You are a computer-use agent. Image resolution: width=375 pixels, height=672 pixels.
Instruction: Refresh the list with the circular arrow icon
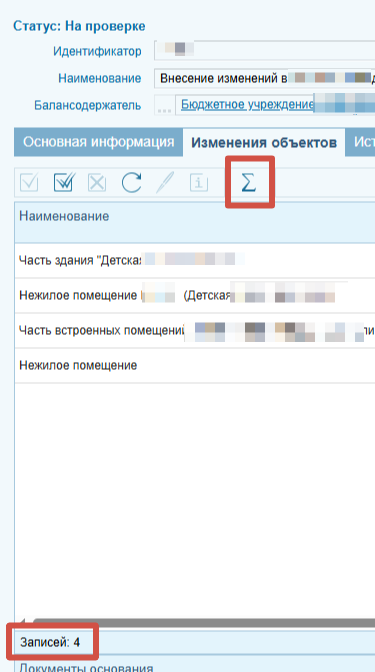[x=131, y=183]
